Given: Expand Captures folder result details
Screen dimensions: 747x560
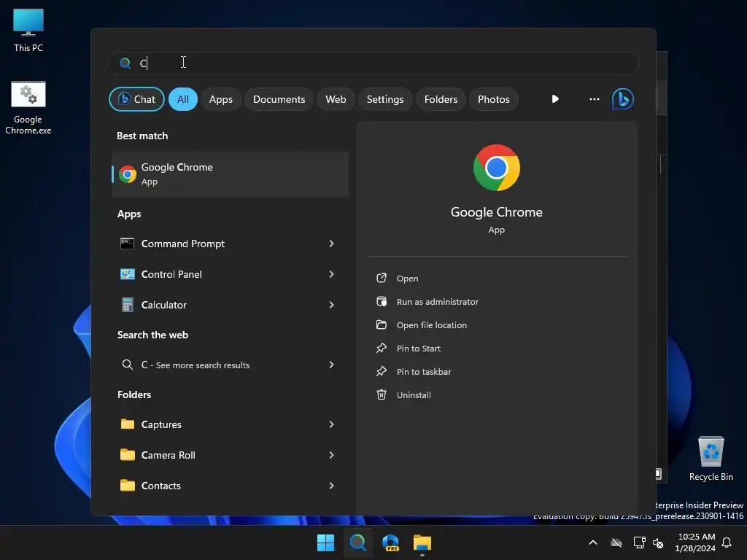Looking at the screenshot, I should pos(332,424).
